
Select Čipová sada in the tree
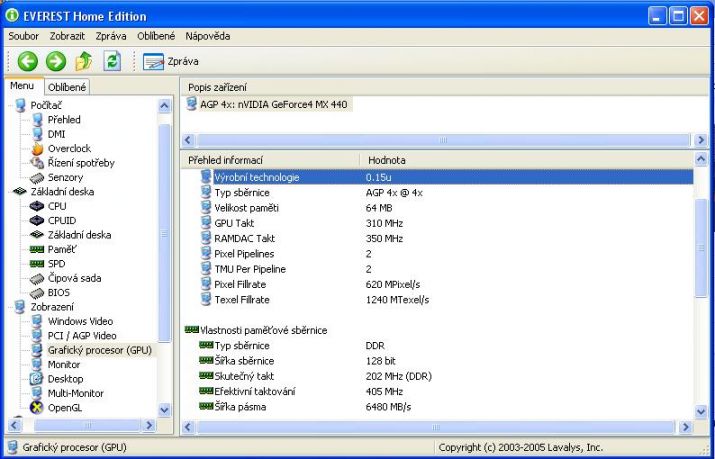(74, 278)
